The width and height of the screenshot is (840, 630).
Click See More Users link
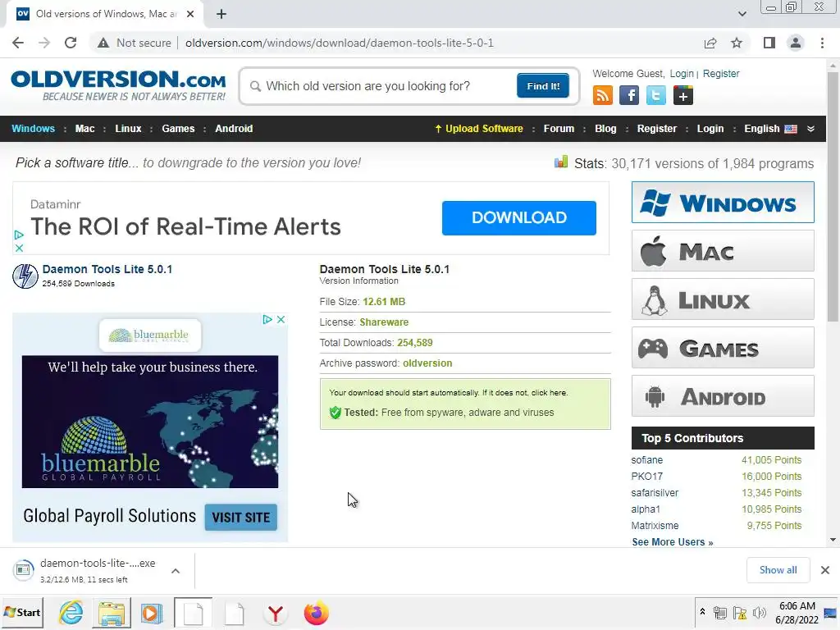pyautogui.click(x=673, y=542)
